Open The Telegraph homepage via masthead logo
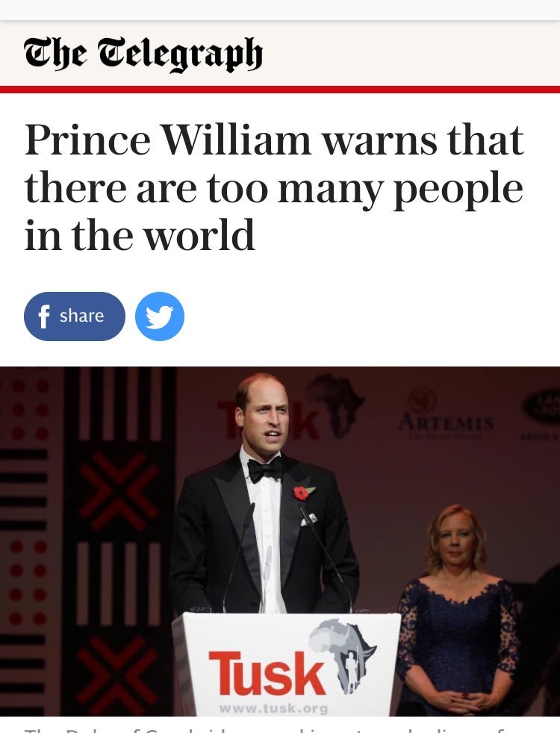 tap(143, 54)
